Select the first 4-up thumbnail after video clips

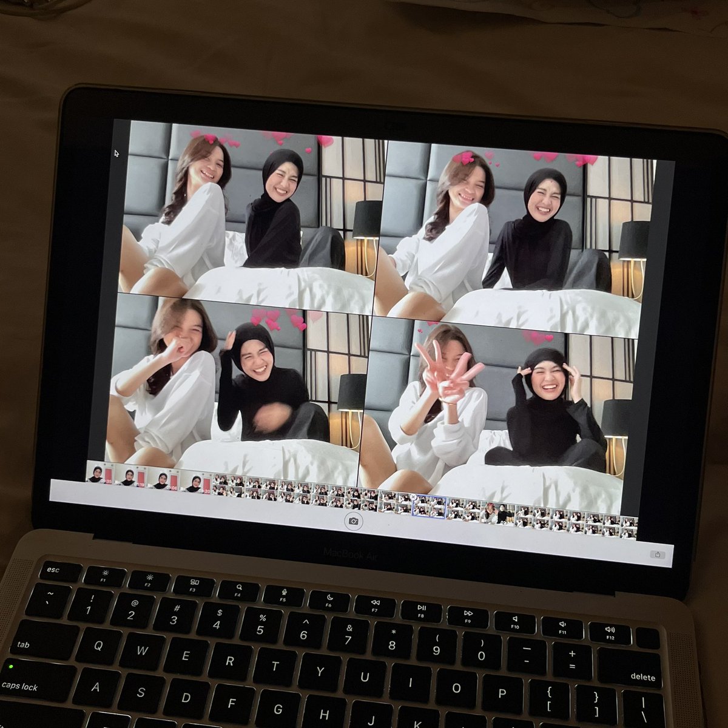[x=228, y=487]
